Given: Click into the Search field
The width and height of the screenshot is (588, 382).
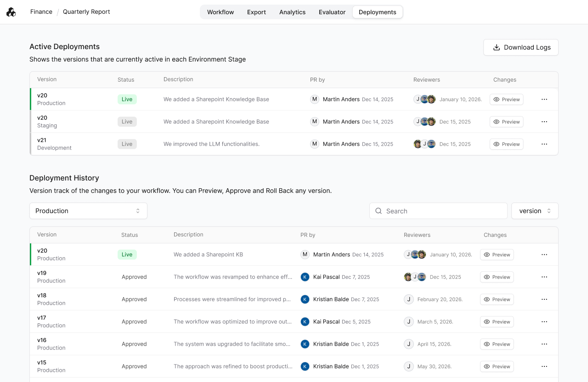Looking at the screenshot, I should click(x=438, y=211).
